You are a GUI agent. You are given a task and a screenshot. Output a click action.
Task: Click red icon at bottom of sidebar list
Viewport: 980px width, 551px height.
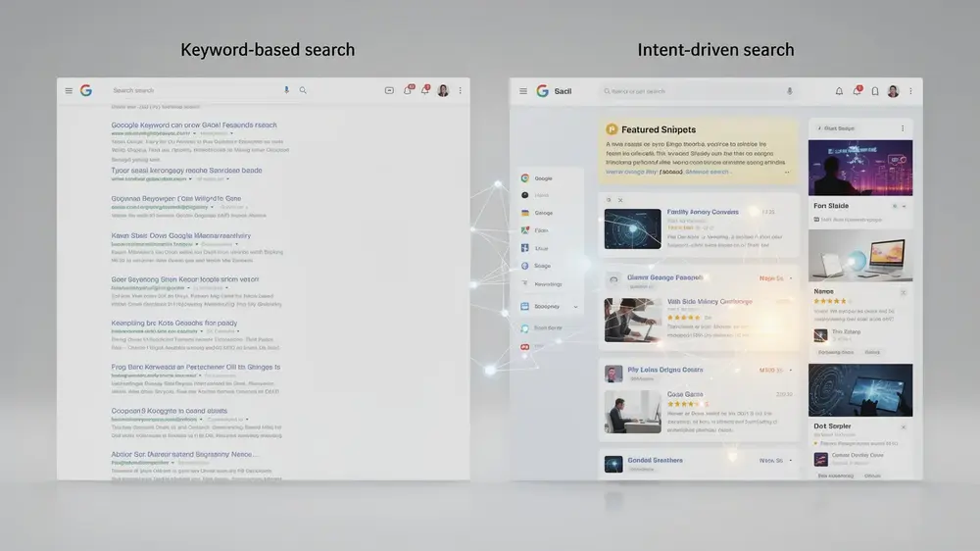pos(525,346)
